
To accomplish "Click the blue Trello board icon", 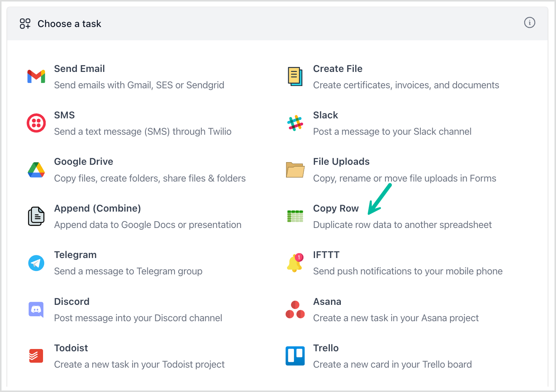I will [x=295, y=356].
